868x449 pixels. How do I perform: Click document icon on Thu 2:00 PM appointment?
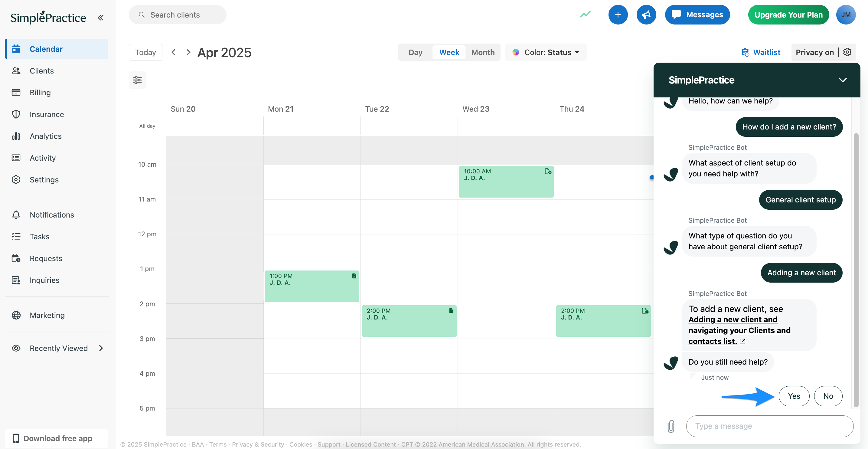645,310
